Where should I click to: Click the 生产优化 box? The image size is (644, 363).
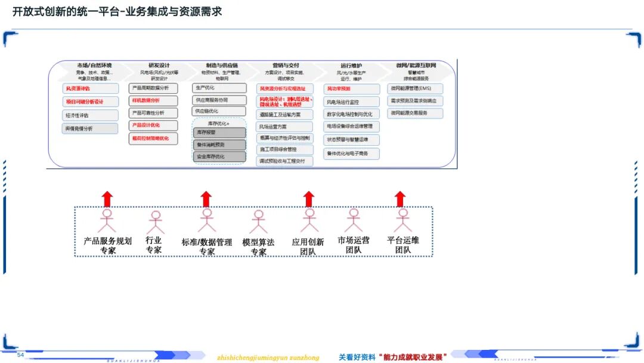click(219, 88)
